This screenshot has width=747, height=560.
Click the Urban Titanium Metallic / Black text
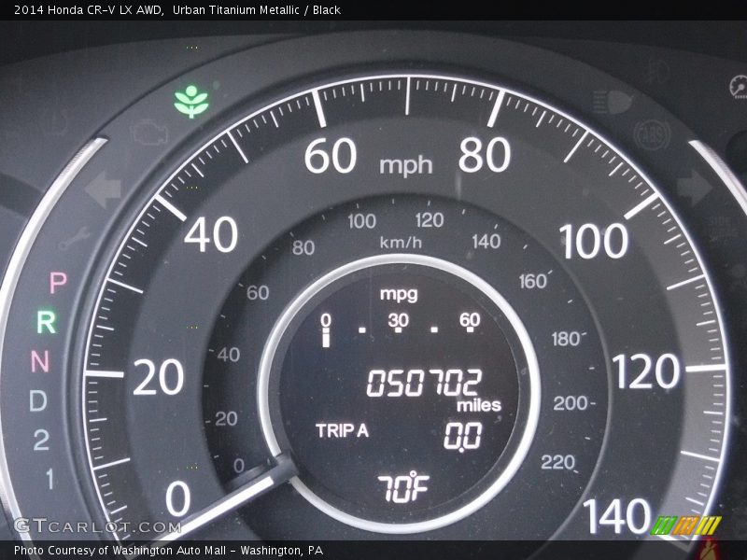[256, 9]
